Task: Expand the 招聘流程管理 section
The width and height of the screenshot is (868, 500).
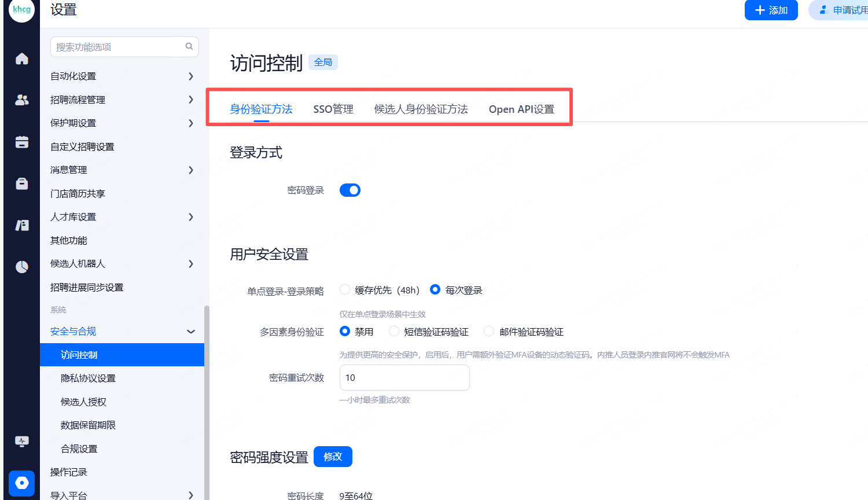Action: (191, 100)
